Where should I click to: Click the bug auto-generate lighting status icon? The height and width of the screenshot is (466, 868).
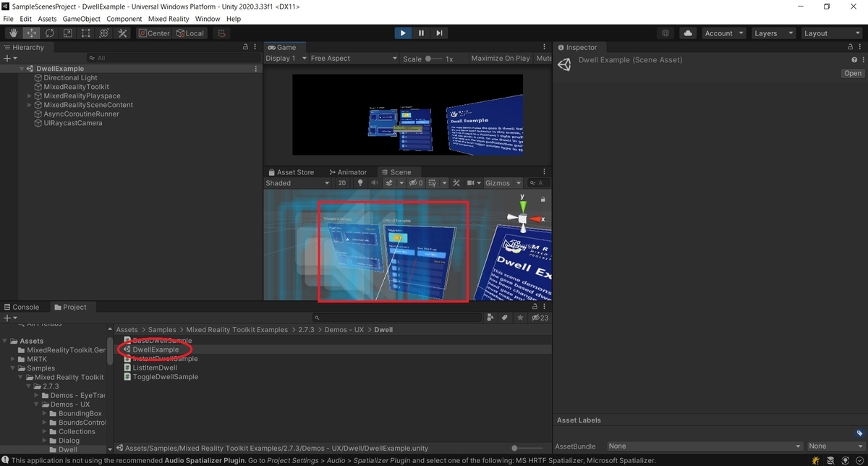[815, 460]
